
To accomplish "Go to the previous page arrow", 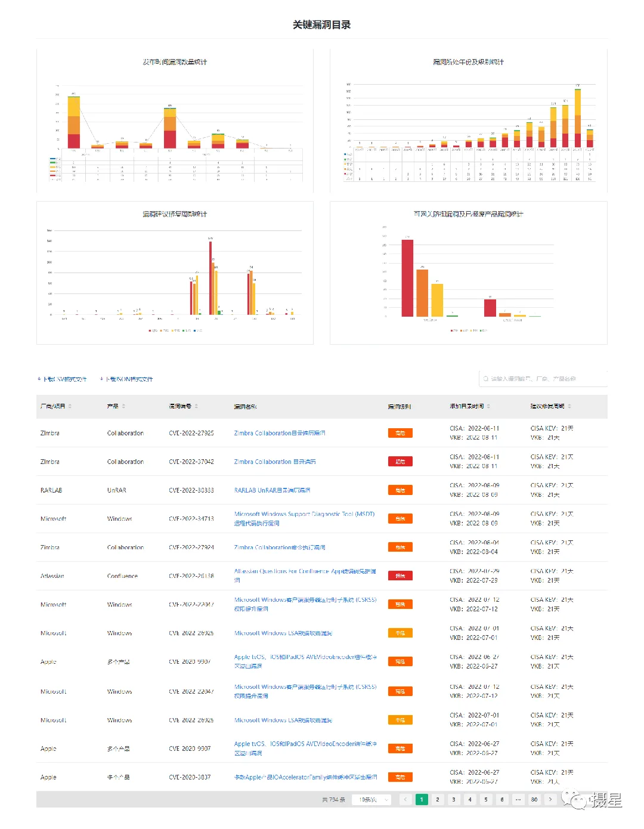I will click(405, 800).
